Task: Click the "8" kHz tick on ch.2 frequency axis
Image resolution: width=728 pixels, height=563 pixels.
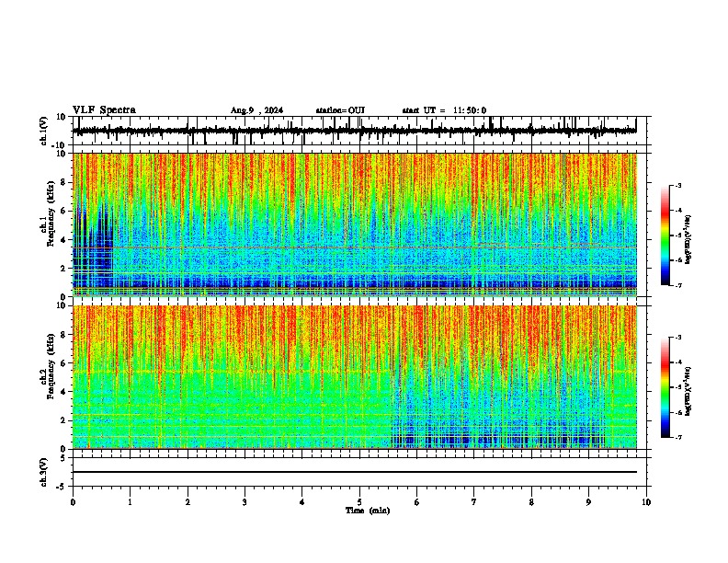Action: pos(63,335)
